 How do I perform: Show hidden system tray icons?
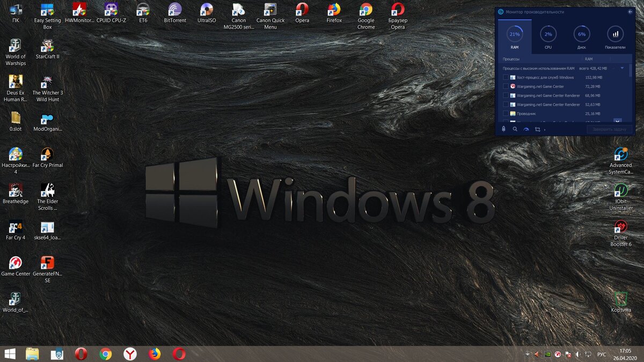pyautogui.click(x=527, y=354)
